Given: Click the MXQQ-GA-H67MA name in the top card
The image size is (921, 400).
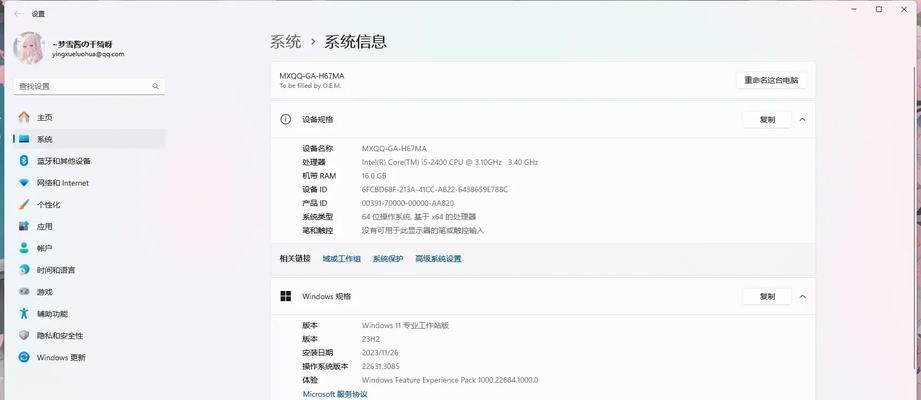Looking at the screenshot, I should click(312, 76).
